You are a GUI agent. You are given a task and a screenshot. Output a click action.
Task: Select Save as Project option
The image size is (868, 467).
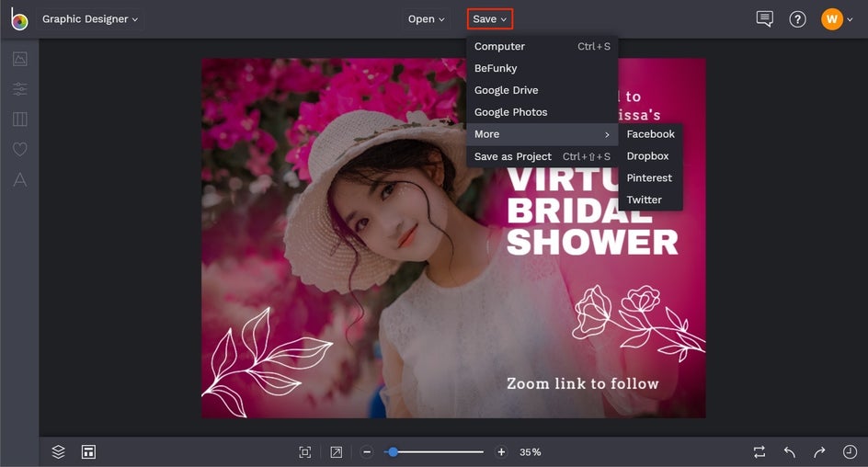(x=542, y=156)
